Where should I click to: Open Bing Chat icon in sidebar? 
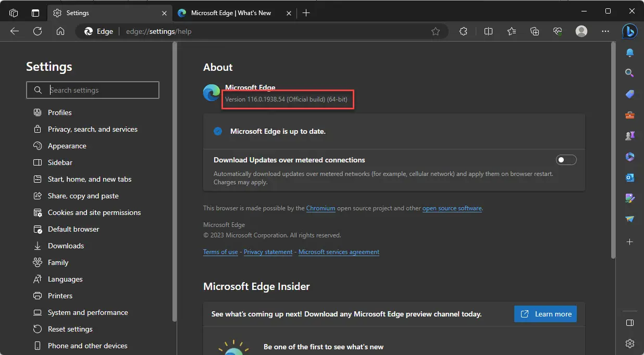point(630,31)
